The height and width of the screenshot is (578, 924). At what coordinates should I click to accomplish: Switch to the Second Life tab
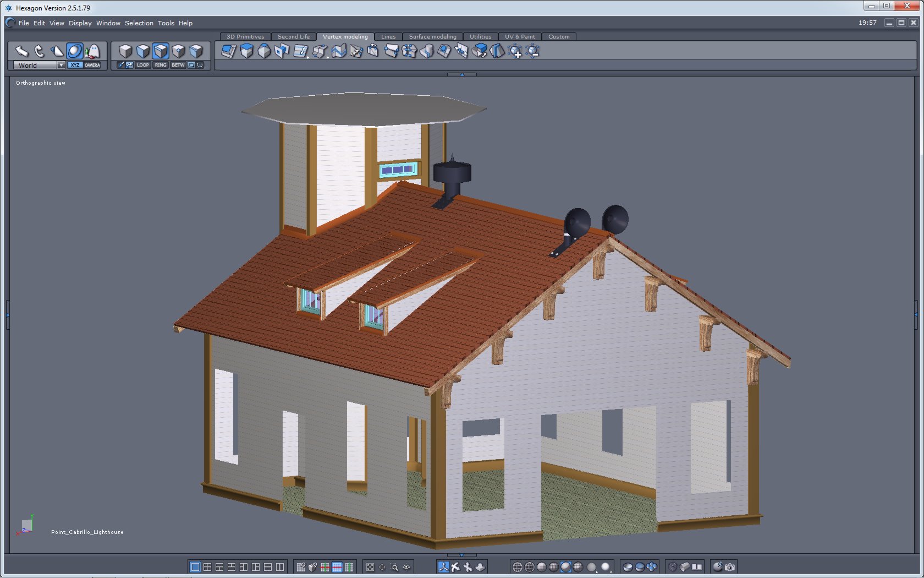point(294,37)
